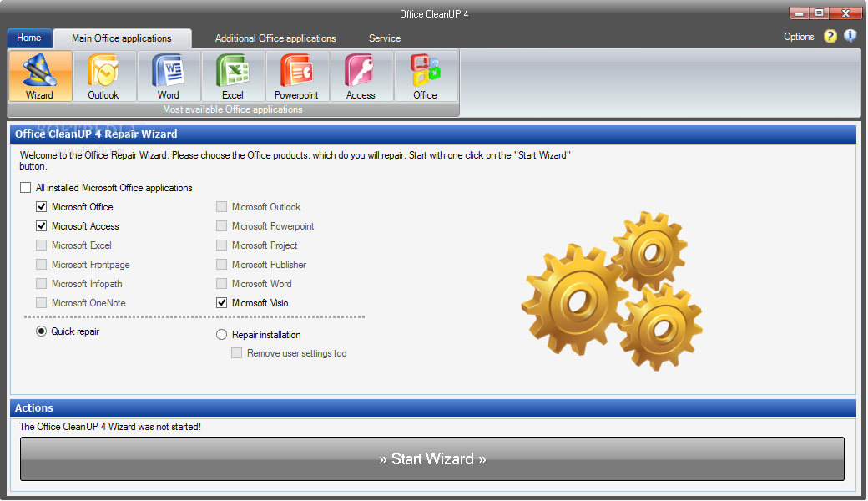Click the 'Wizard was not started!' status text
The width and height of the screenshot is (868, 501).
click(x=110, y=427)
